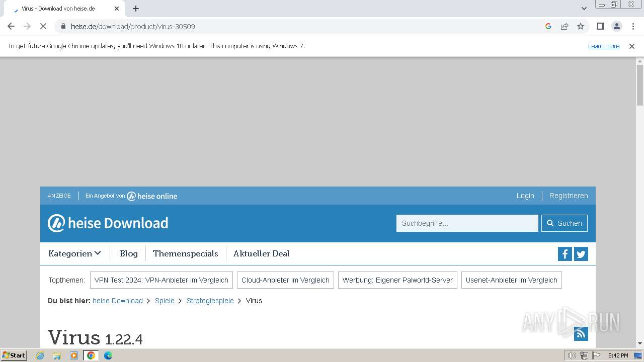644x362 pixels.
Task: Open network icon in system tray
Action: pyautogui.click(x=584, y=355)
